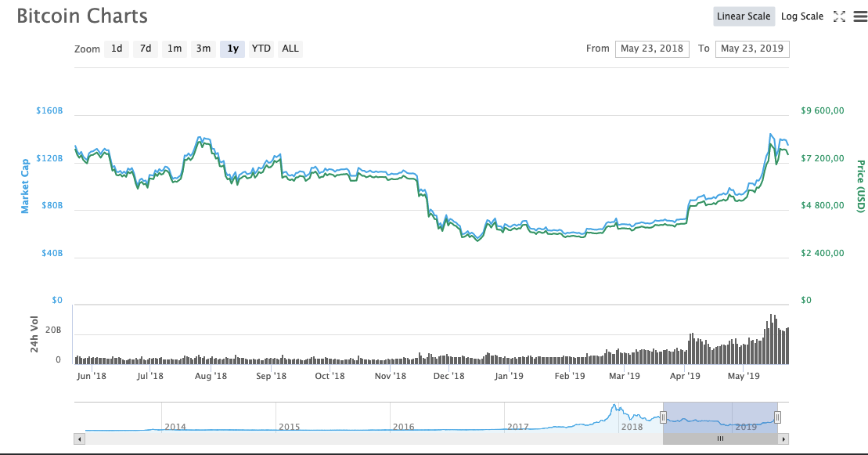
Task: Click the $80B market cap tick
Action: [52, 206]
